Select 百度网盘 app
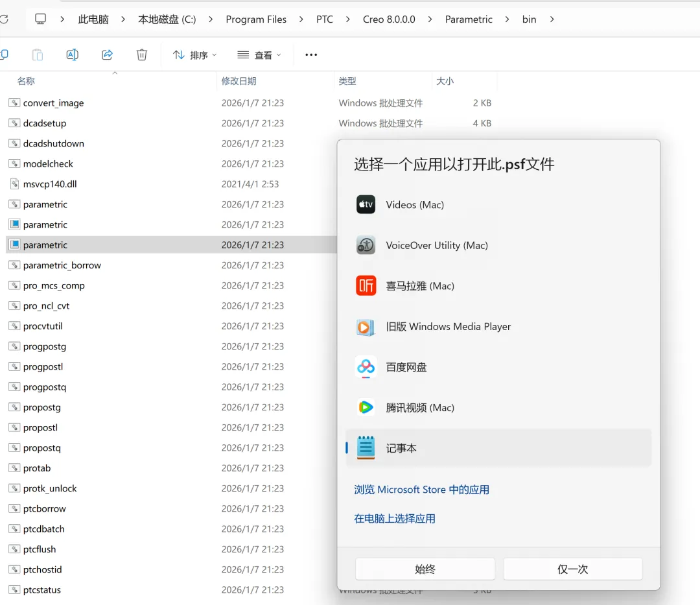The width and height of the screenshot is (700, 605). tap(498, 367)
